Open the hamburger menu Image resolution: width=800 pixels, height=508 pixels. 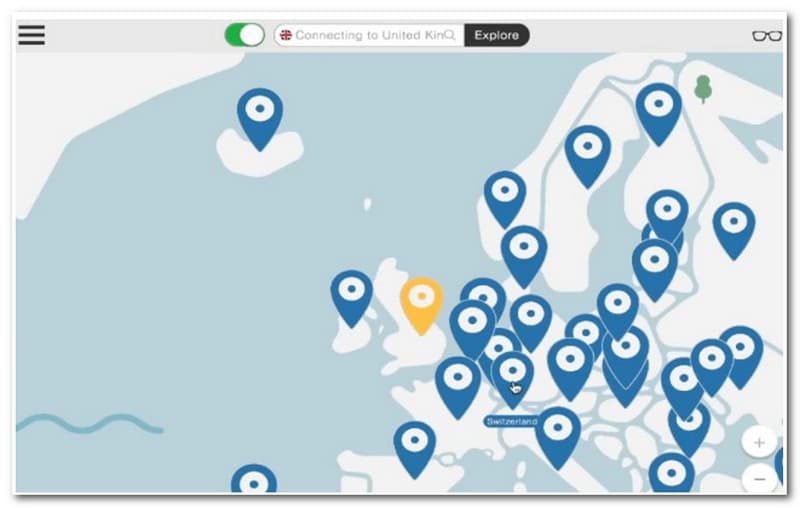pos(32,35)
